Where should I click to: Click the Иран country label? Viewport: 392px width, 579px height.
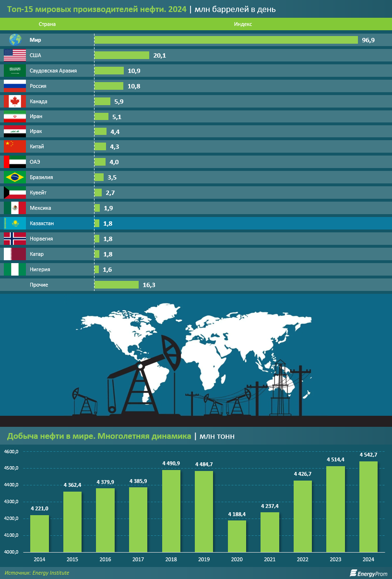click(x=36, y=117)
